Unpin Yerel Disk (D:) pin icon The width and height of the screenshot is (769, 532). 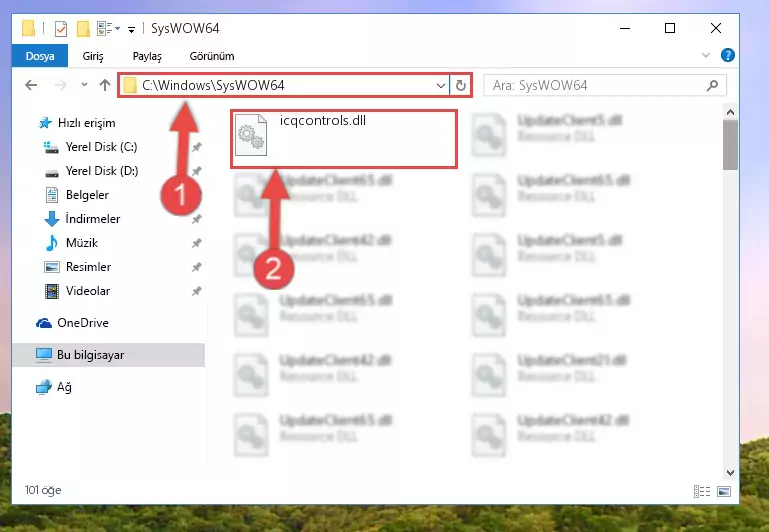coord(197,171)
